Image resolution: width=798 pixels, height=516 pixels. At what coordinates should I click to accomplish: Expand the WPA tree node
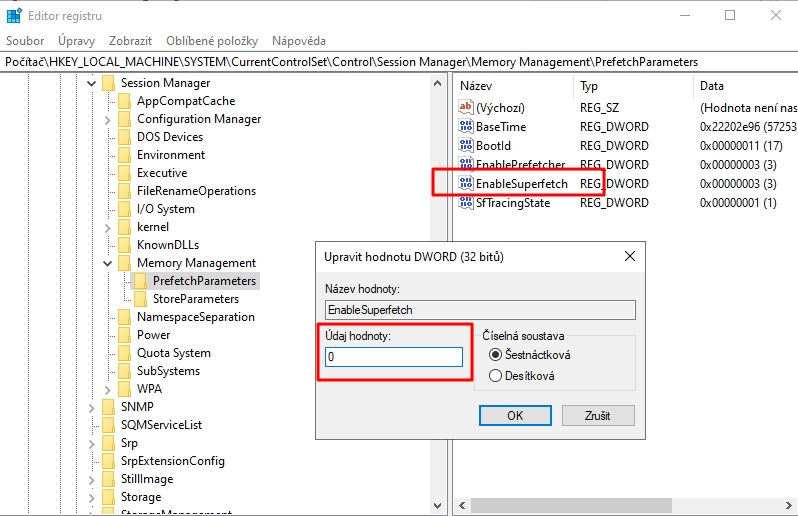click(x=108, y=390)
